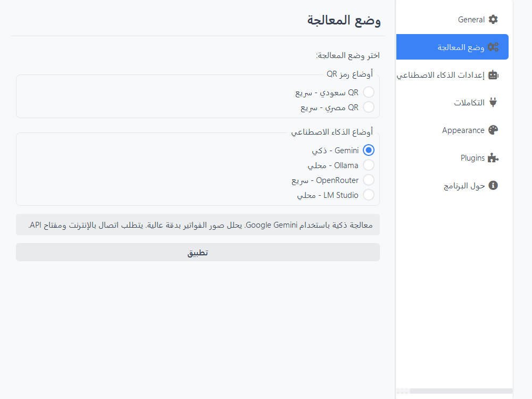Click the Appearance palette icon
This screenshot has width=532, height=399.
[x=493, y=130]
